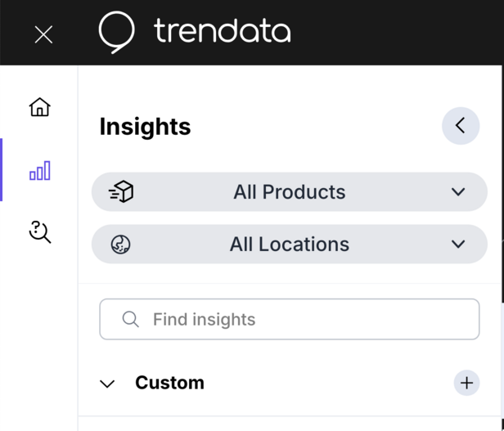Click the Custom section label
The image size is (504, 431).
tap(169, 383)
